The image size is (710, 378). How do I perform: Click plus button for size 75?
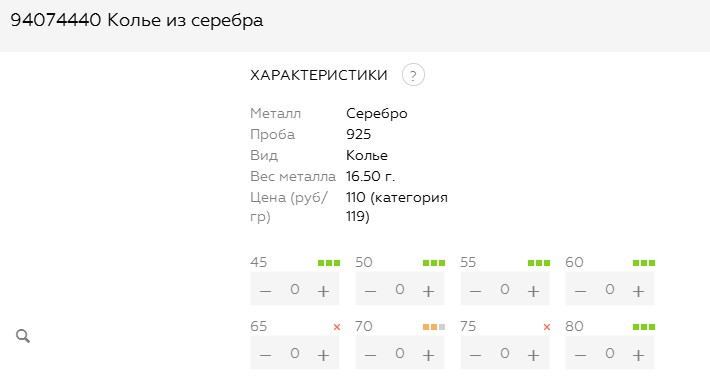click(533, 355)
